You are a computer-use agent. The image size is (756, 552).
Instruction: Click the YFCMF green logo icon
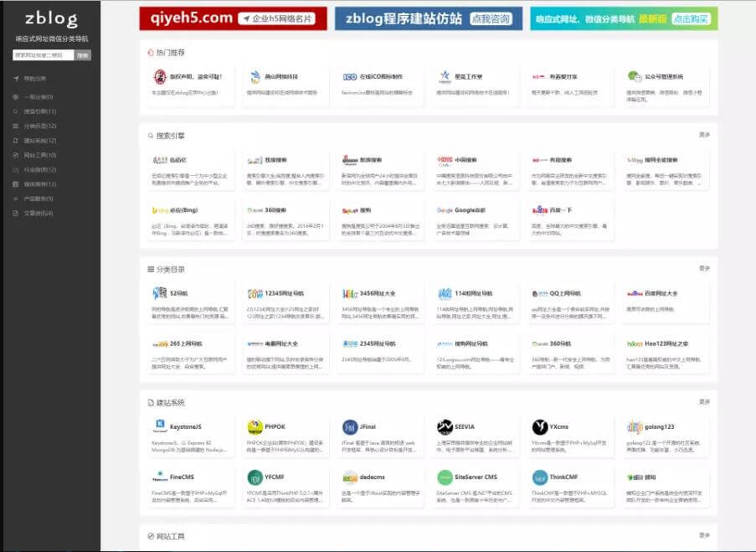coord(254,477)
